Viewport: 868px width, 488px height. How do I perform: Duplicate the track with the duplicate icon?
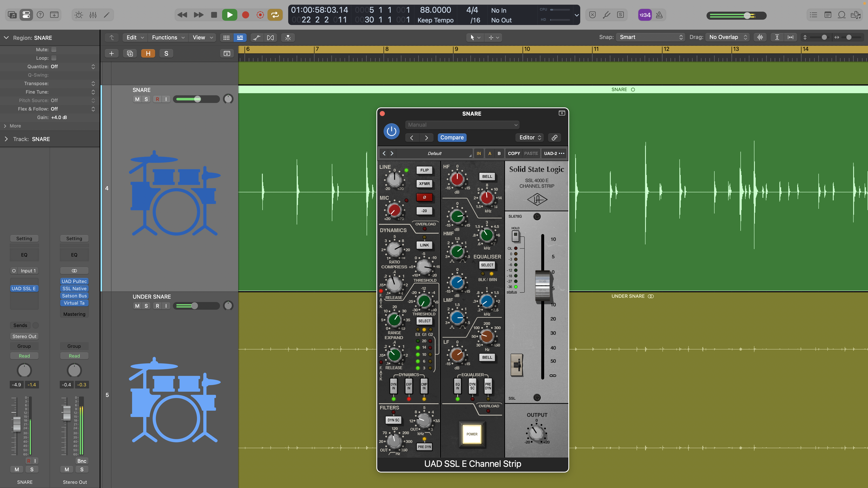point(130,54)
